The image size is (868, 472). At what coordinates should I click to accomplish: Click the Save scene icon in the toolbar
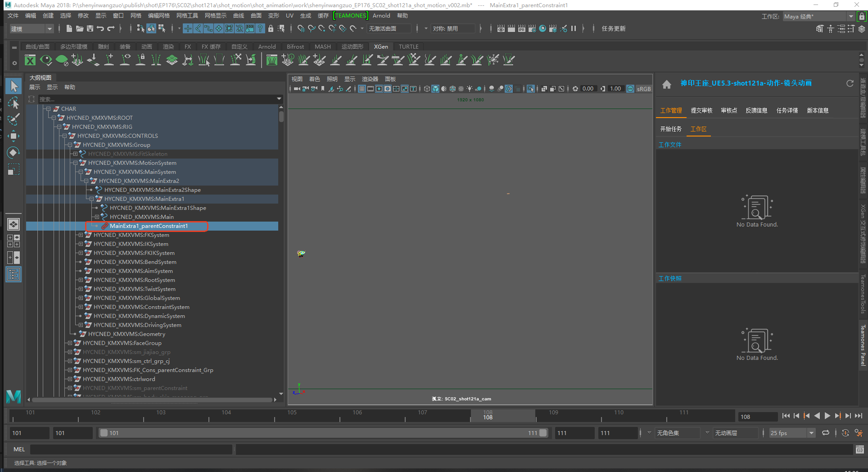tap(90, 28)
